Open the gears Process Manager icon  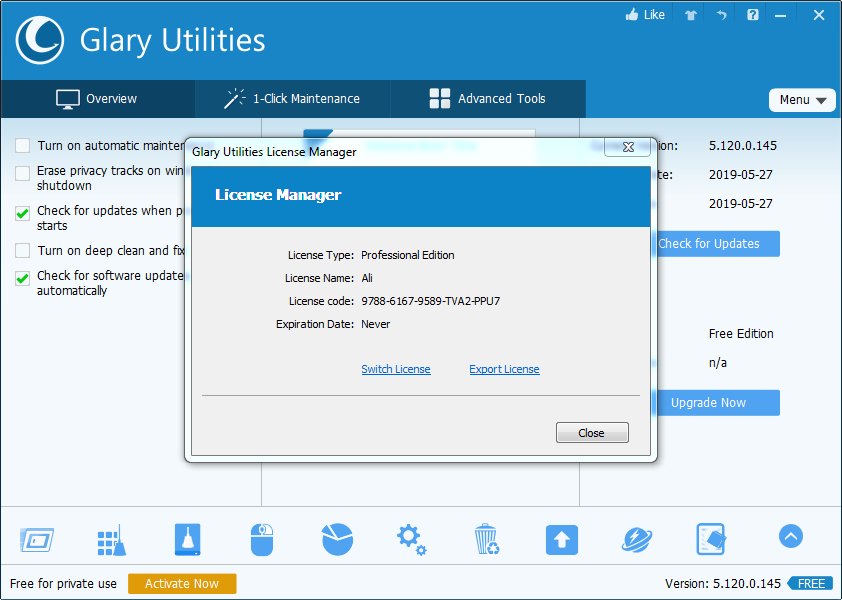pos(412,540)
